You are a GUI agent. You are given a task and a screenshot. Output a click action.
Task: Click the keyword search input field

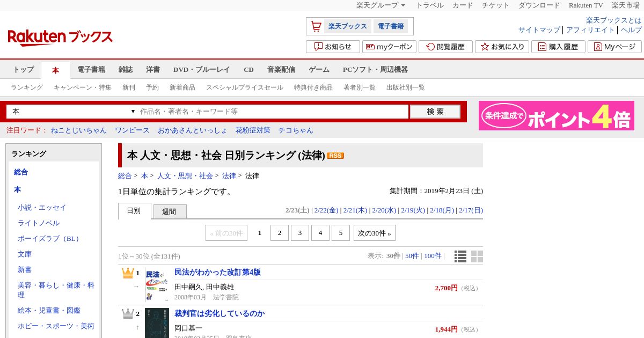(274, 112)
